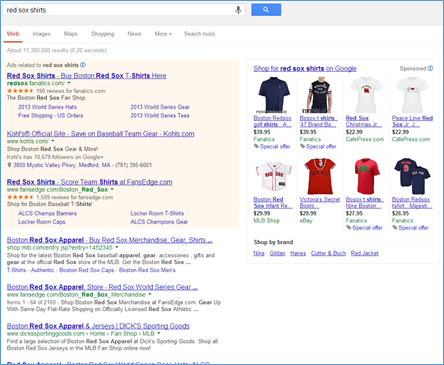Image resolution: width=444 pixels, height=365 pixels.
Task: Click Boston Red Sox Infant product title
Action: pos(273,203)
